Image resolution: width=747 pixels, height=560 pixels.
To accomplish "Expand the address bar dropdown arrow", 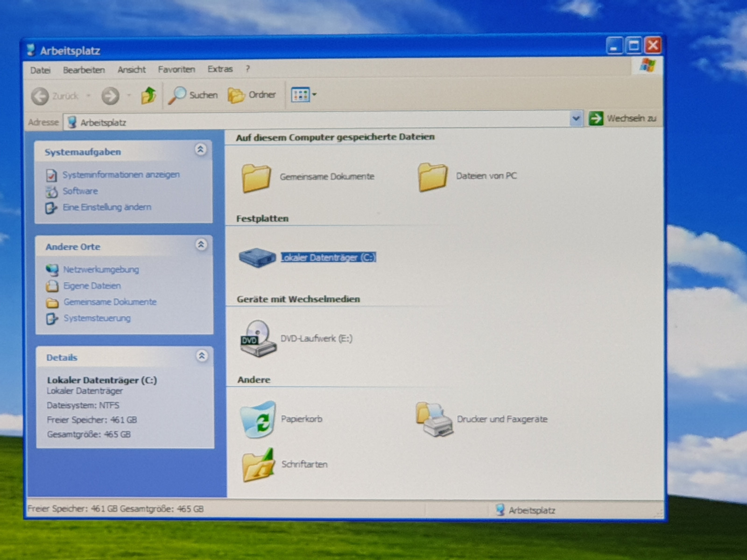I will coord(576,119).
